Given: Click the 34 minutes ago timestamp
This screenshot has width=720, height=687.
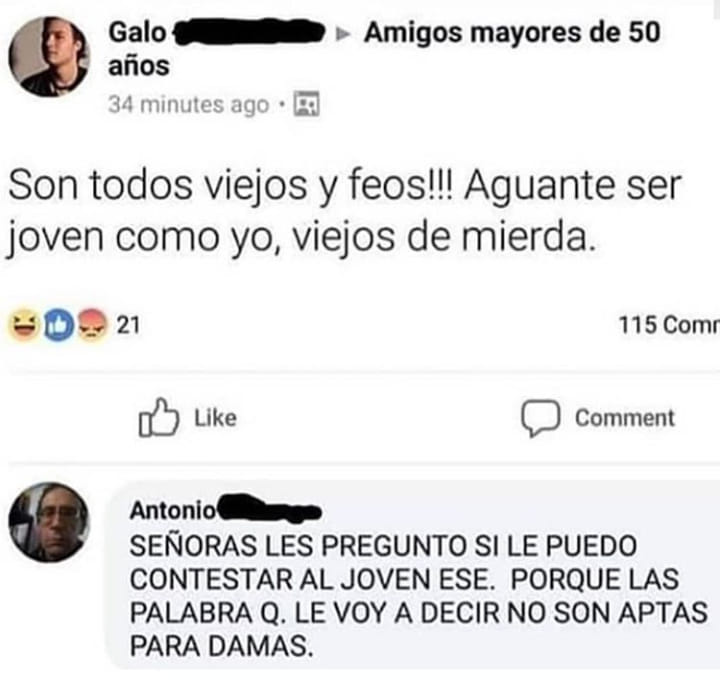Looking at the screenshot, I should (x=189, y=104).
